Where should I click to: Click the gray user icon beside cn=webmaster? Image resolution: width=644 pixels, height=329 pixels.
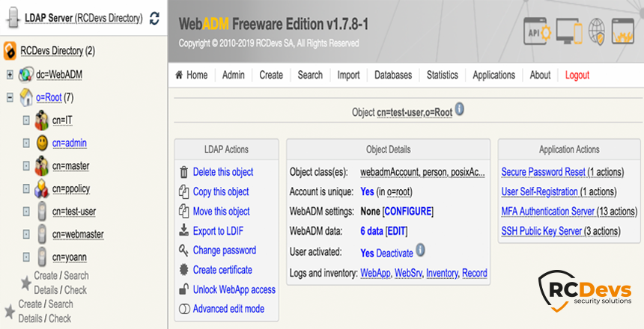42,234
